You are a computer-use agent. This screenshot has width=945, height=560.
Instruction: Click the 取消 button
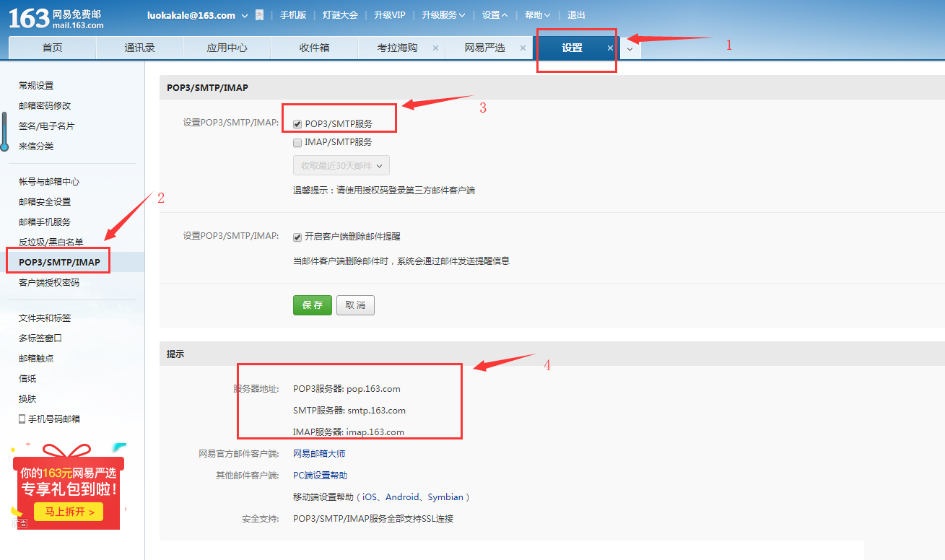pyautogui.click(x=355, y=305)
